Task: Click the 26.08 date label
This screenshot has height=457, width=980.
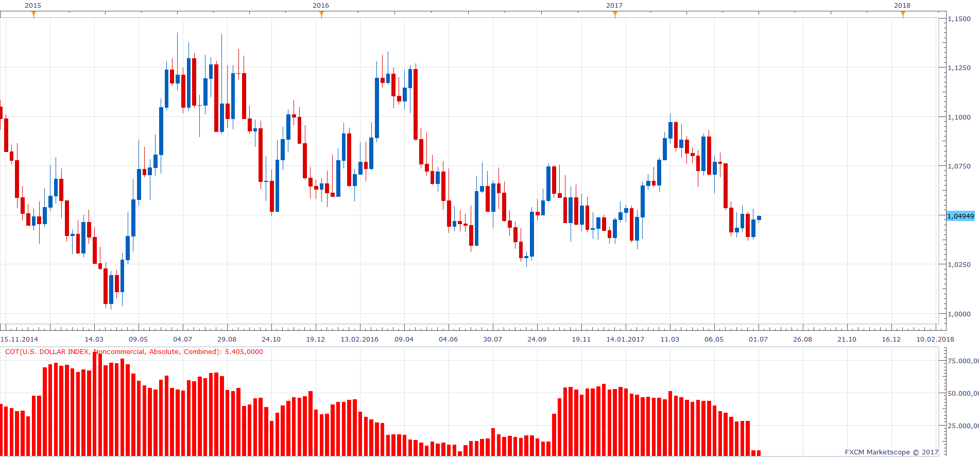Action: coord(803,339)
